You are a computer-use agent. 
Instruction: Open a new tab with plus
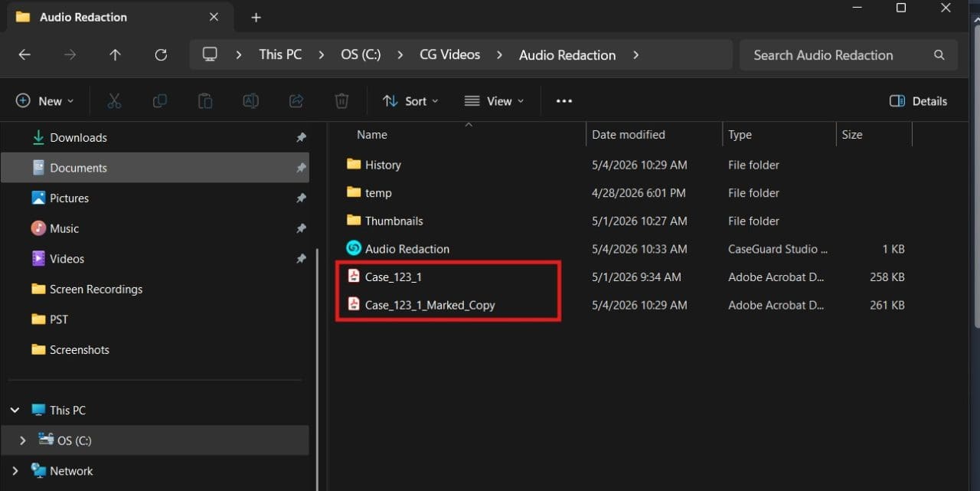pyautogui.click(x=256, y=17)
